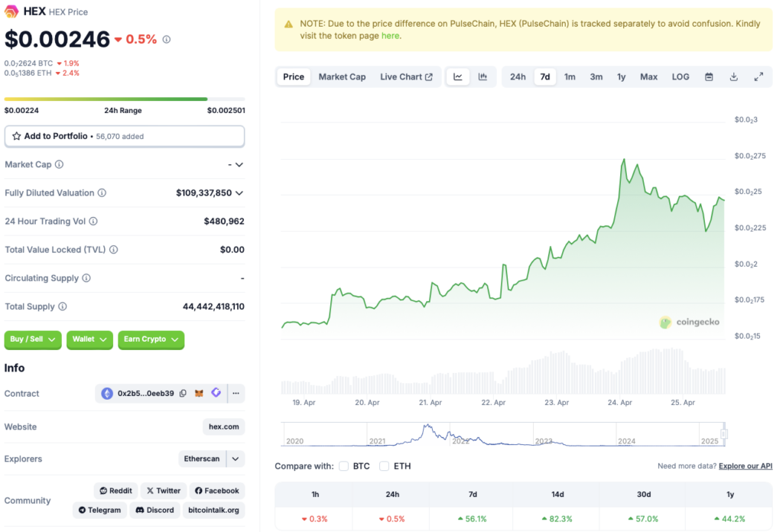Click the star icon in Add to Portfolio
Screen dimensions: 783x532
tap(17, 136)
